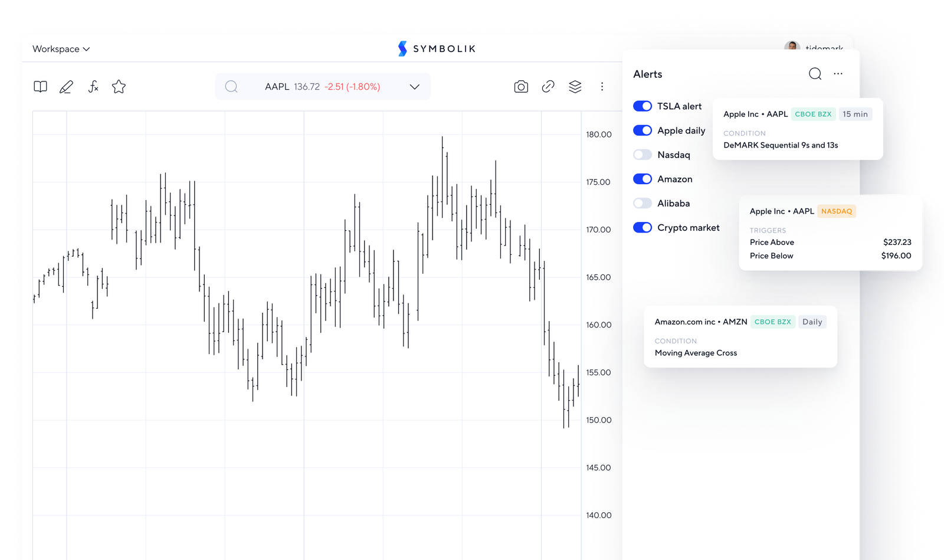Click the CBOE BZX tag on Amazon card
This screenshot has width=944, height=560.
773,322
